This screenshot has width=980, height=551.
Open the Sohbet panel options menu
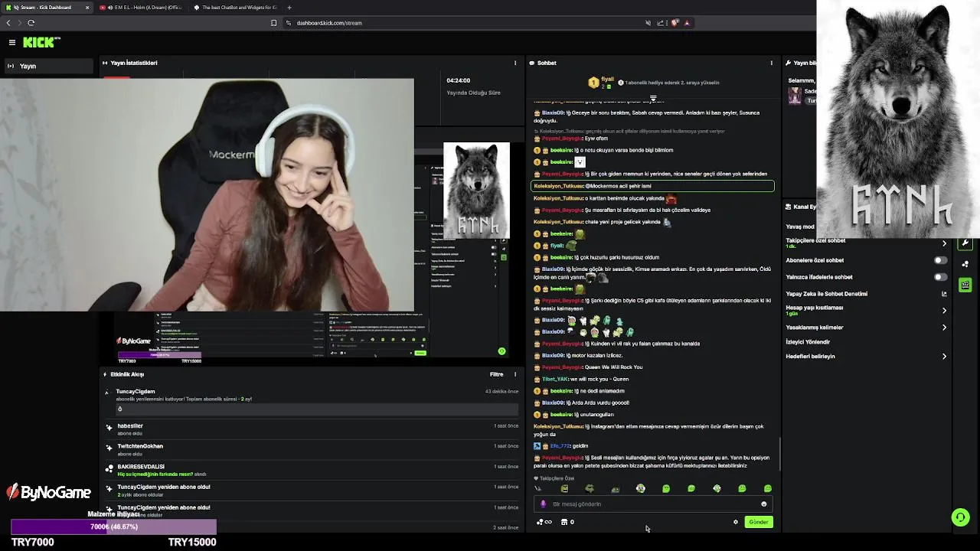click(x=771, y=63)
